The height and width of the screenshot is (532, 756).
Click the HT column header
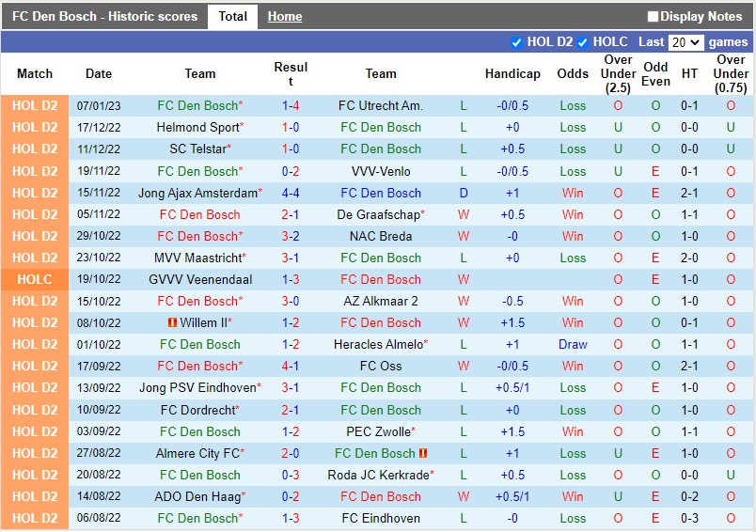(x=689, y=73)
